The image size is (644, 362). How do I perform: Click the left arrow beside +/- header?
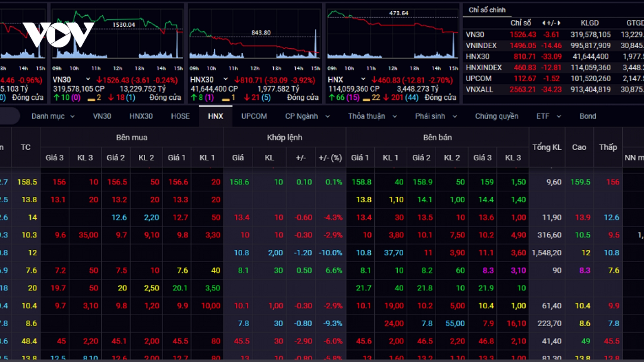pyautogui.click(x=544, y=23)
